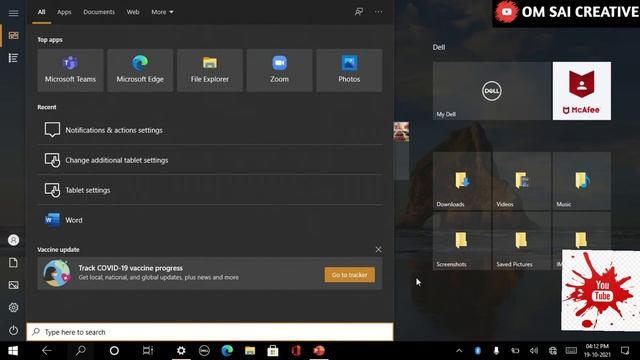Open Notifications & actions settings
This screenshot has width=640, height=360.
(x=210, y=130)
